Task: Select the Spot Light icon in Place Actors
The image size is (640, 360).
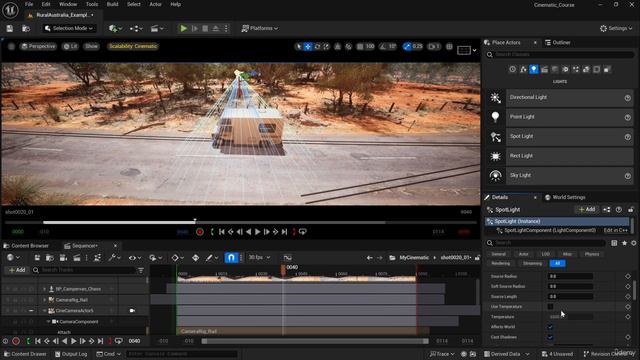Action: [x=496, y=137]
